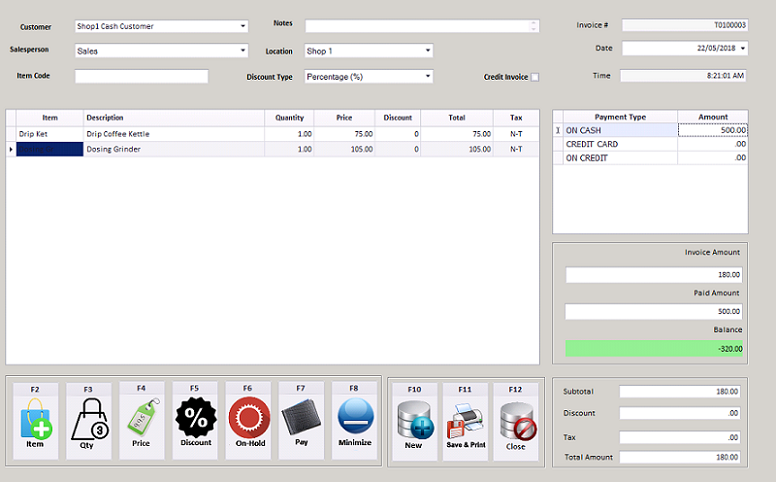Screen dimensions: 776x482
Task: Click the F2 Item shopping bag icon
Action: (x=36, y=419)
